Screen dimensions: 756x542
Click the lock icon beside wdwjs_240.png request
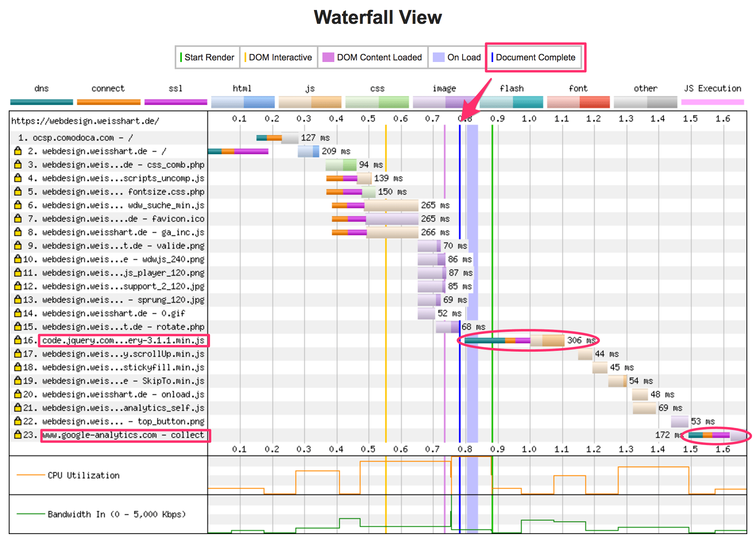pos(18,259)
